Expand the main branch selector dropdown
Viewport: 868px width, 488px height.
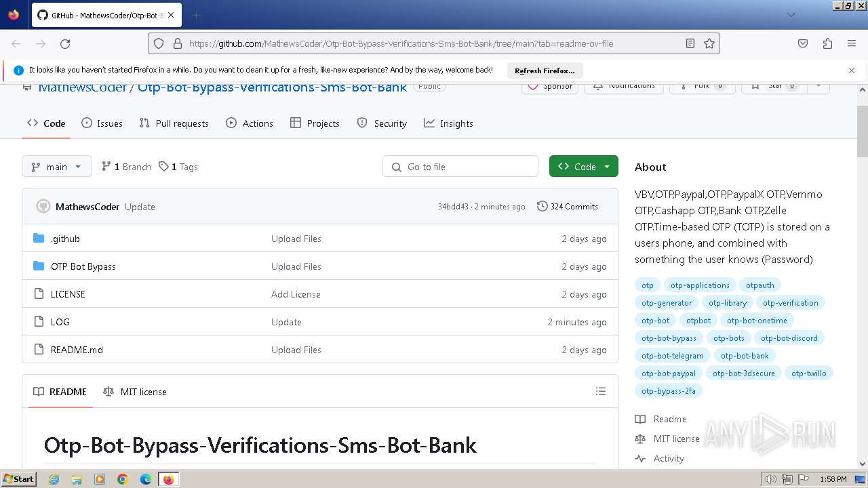click(57, 167)
